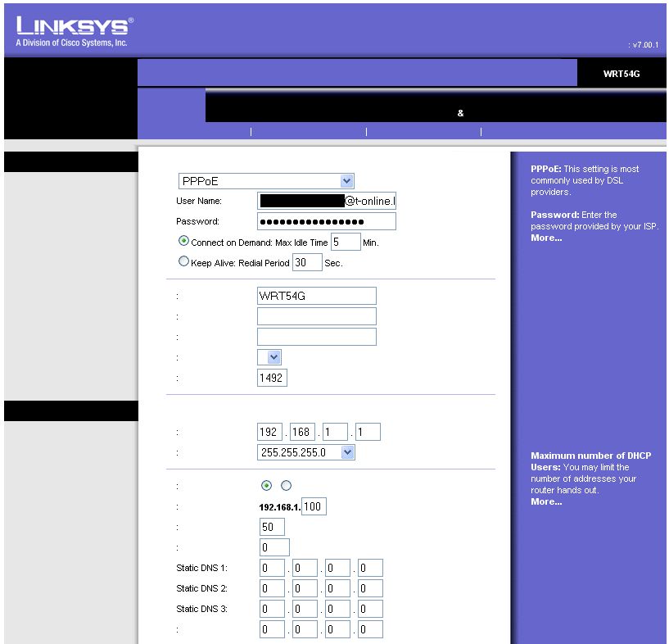Click first octet field of Static DNS 1
Image resolution: width=669 pixels, height=644 pixels.
[272, 568]
